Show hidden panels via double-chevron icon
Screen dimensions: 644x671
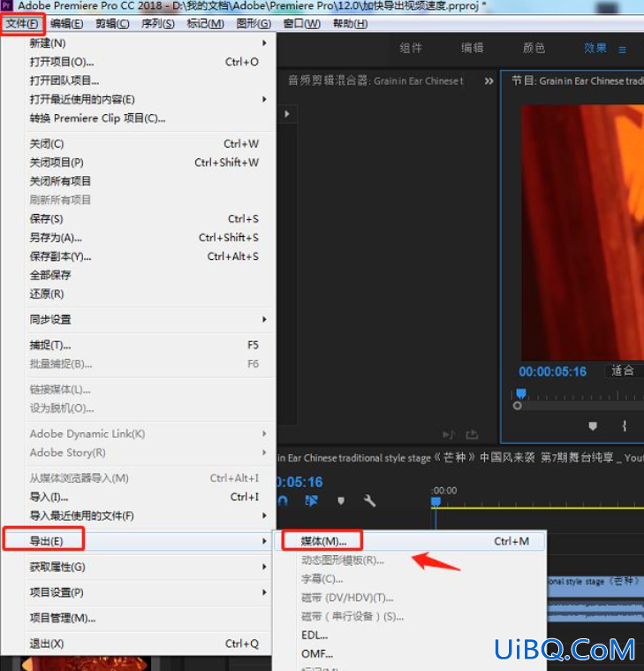click(x=489, y=81)
